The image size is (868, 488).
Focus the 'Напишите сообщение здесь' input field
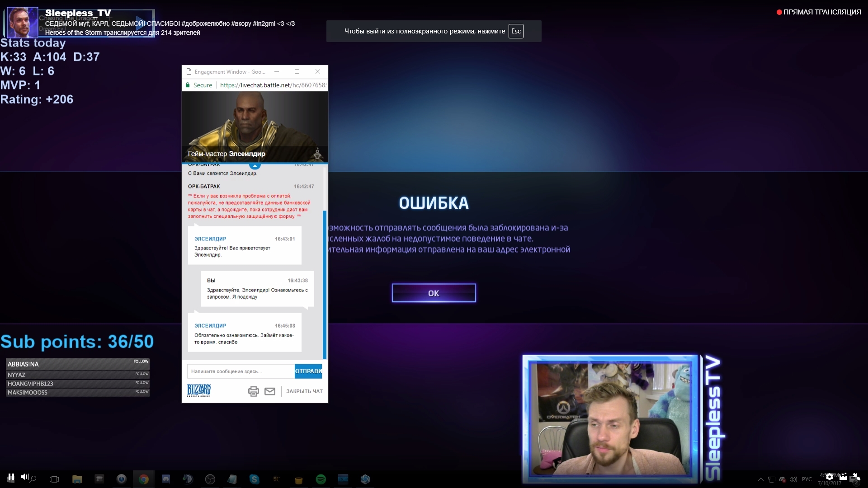click(241, 371)
